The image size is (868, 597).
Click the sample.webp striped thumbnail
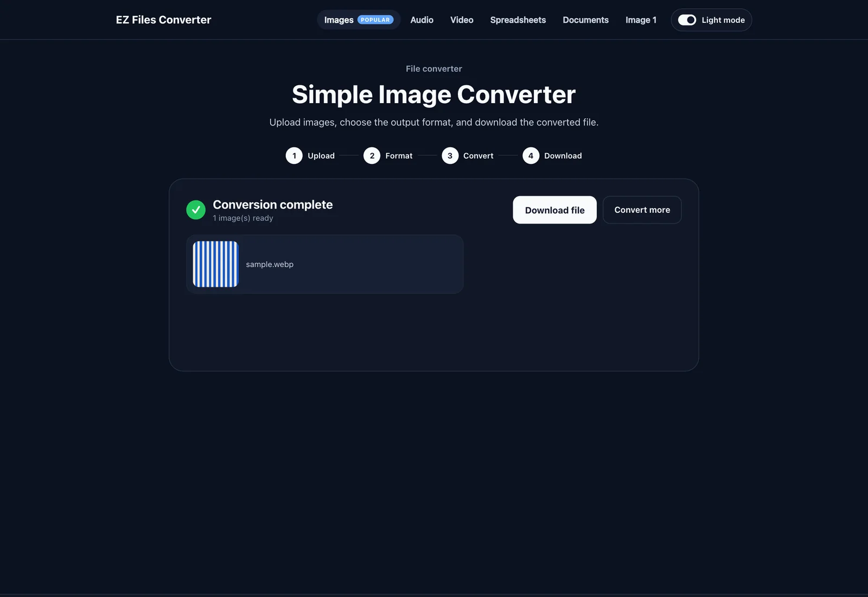[x=215, y=264]
